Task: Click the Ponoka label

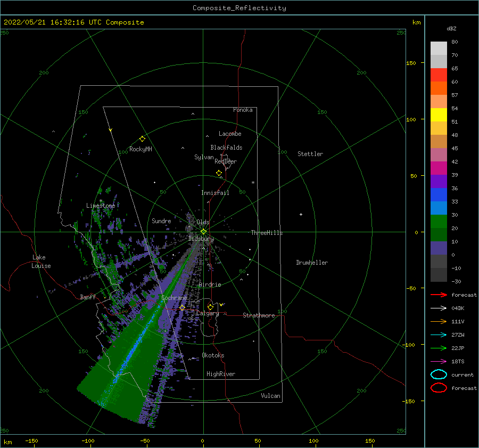Action: 243,110
